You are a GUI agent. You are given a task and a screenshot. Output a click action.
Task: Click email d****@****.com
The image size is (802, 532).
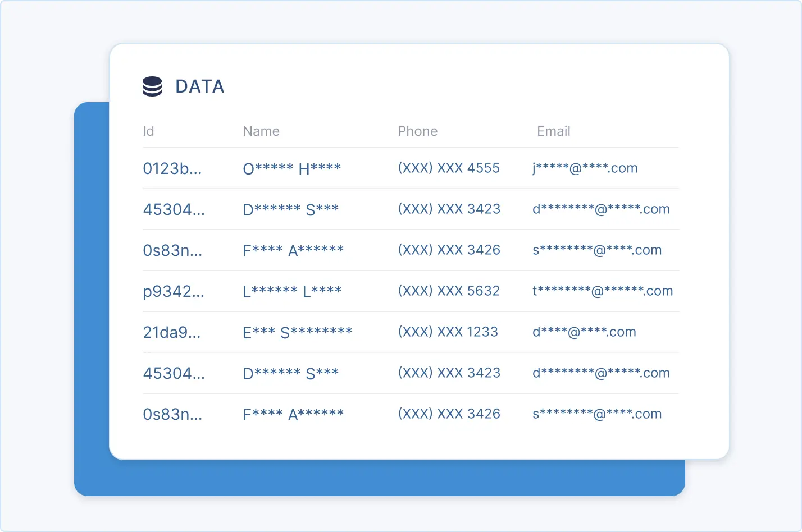click(584, 332)
